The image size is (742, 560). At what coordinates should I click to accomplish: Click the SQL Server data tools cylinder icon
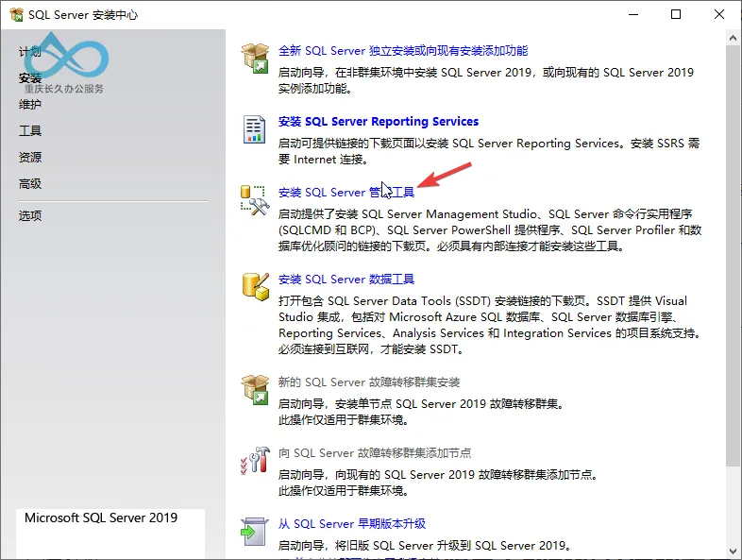click(256, 286)
